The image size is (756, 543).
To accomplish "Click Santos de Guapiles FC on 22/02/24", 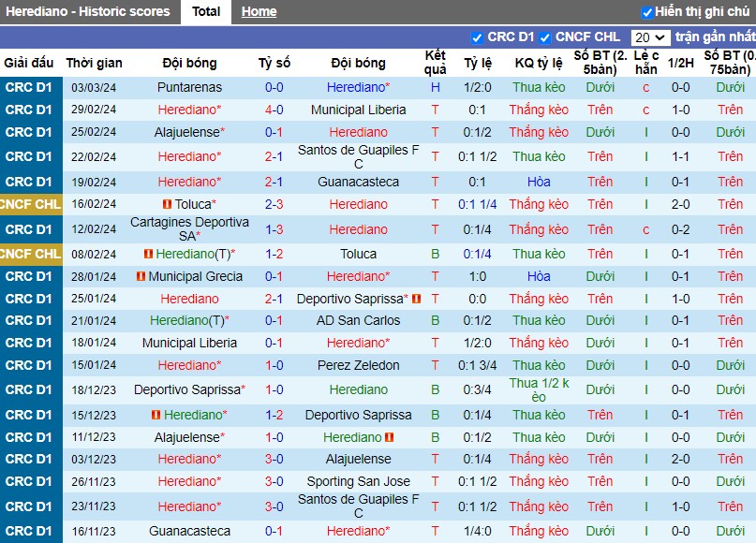I will [x=358, y=156].
